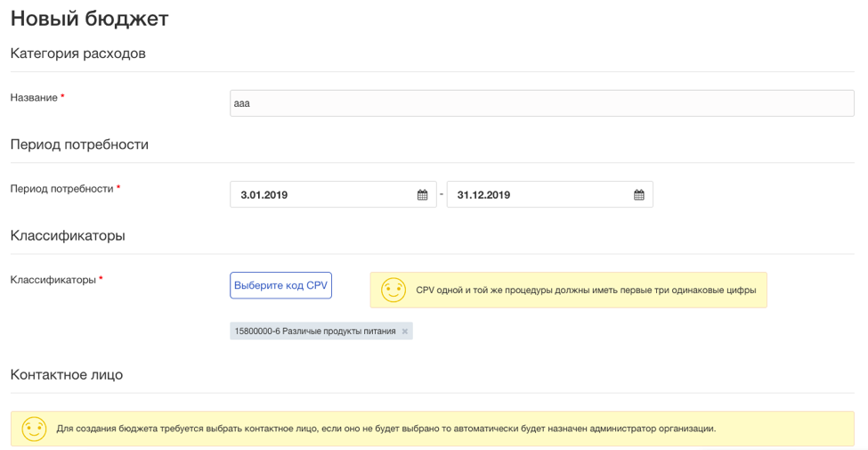
Task: Click the Классификаторы field label with asterisk
Action: pos(56,280)
